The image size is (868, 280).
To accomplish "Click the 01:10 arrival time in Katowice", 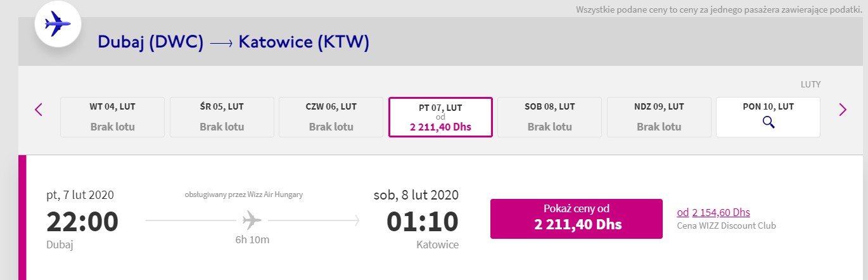I will 423,222.
